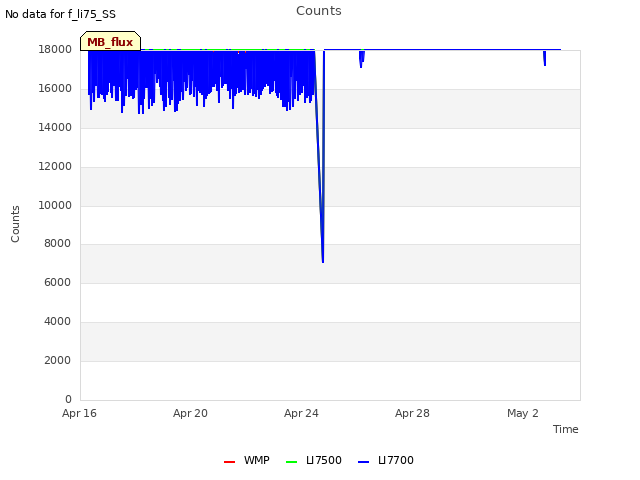The image size is (640, 480).
Task: Toggle the WMP legend entry
Action: pyautogui.click(x=247, y=460)
